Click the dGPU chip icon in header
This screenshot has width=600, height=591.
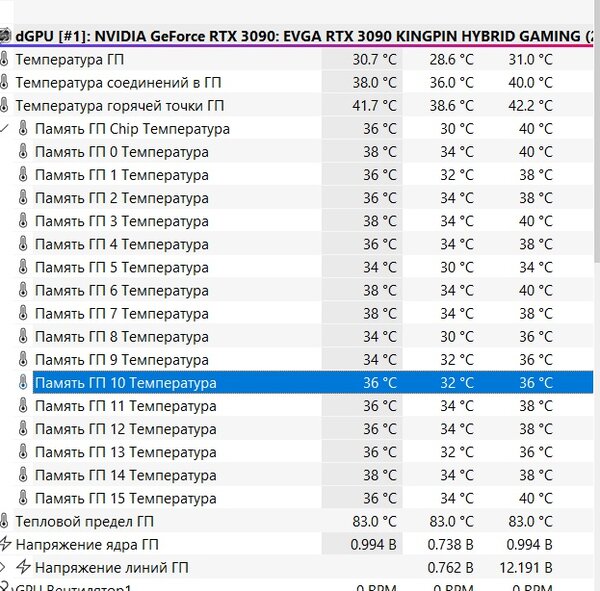[5, 36]
